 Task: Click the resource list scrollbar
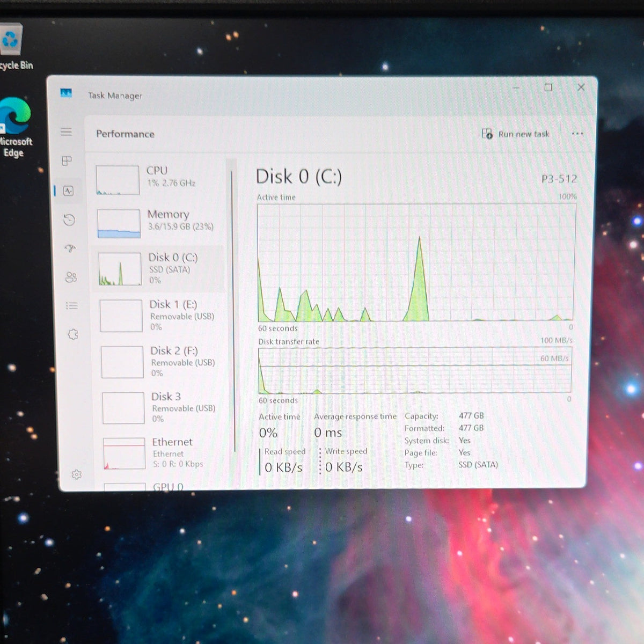(233, 311)
